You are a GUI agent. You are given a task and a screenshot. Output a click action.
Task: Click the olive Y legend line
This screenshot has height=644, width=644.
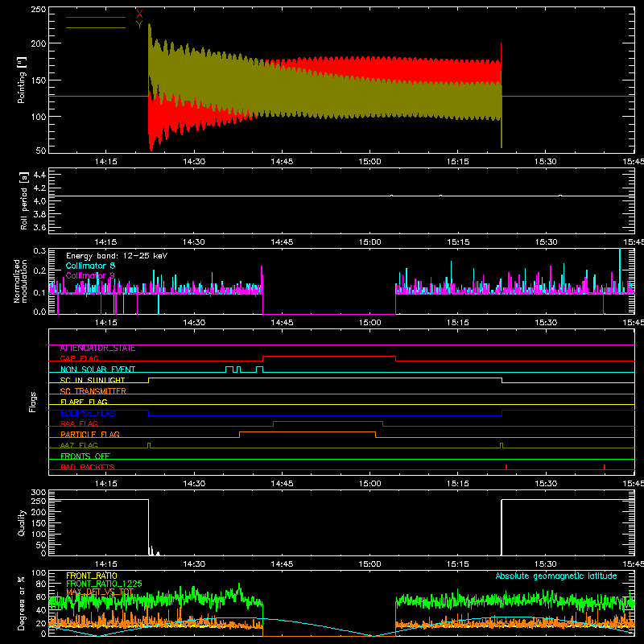pos(96,28)
